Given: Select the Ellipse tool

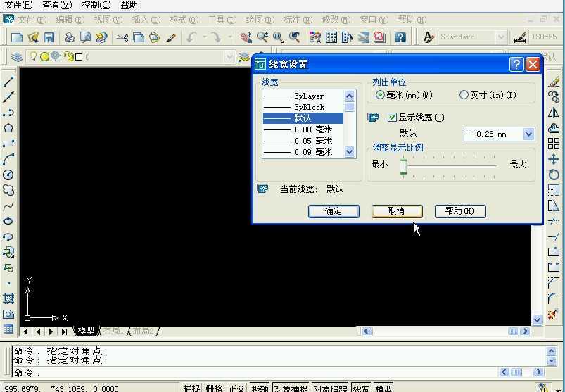Looking at the screenshot, I should click(x=8, y=221).
